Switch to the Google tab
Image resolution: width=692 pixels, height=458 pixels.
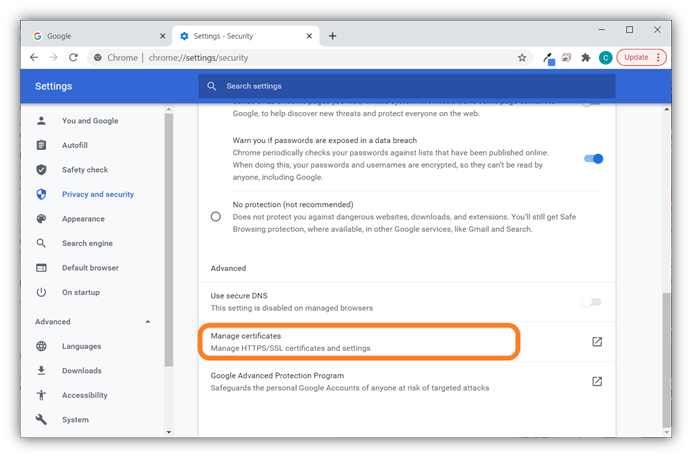(95, 36)
